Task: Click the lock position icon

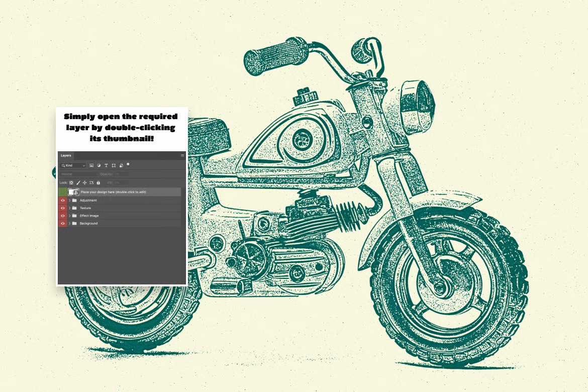Action: (84, 182)
